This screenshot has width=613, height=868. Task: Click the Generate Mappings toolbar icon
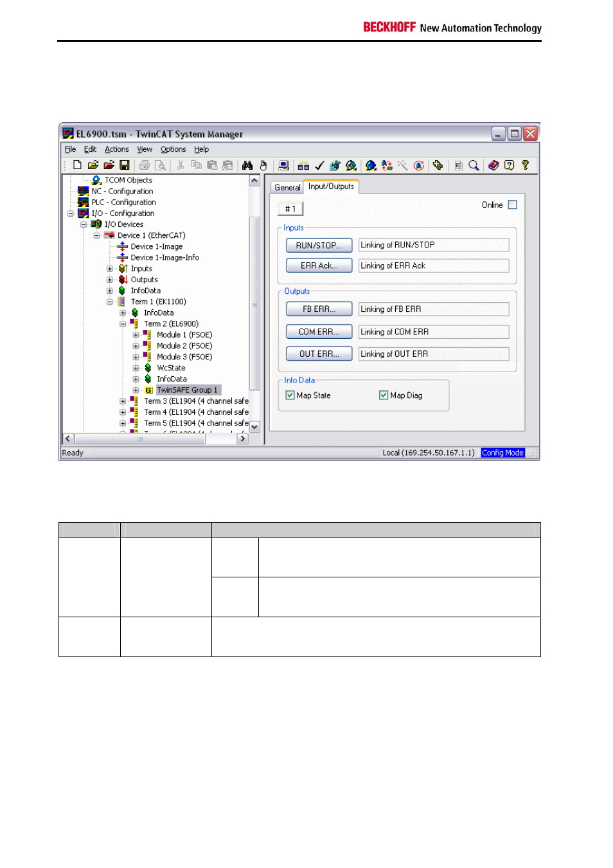coord(303,165)
